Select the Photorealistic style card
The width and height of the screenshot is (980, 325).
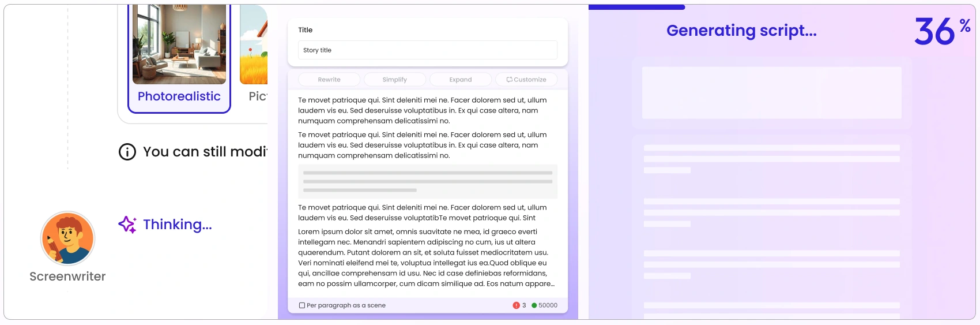[x=179, y=58]
